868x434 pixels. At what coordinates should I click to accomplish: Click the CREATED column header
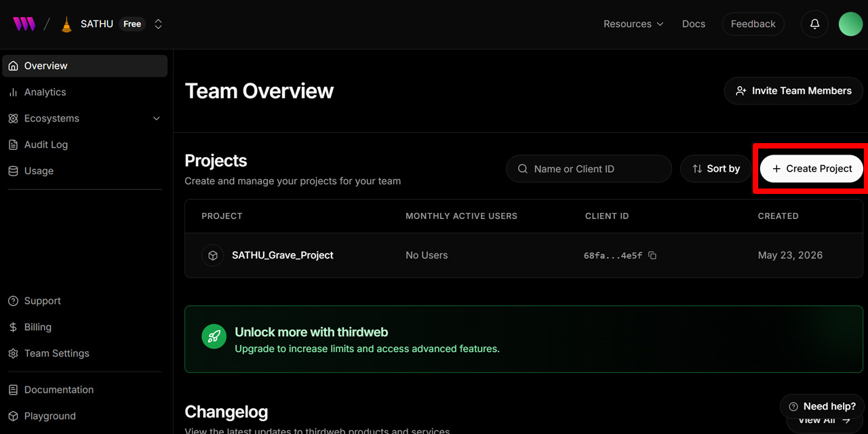click(x=778, y=216)
